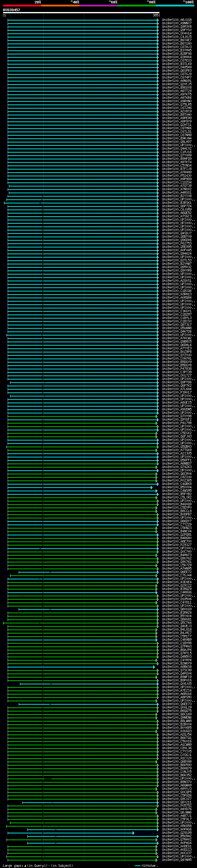Select the UniRef100_C1BV98 hit label
Image resolution: width=197 pixels, height=868 pixels.
tap(177, 643)
